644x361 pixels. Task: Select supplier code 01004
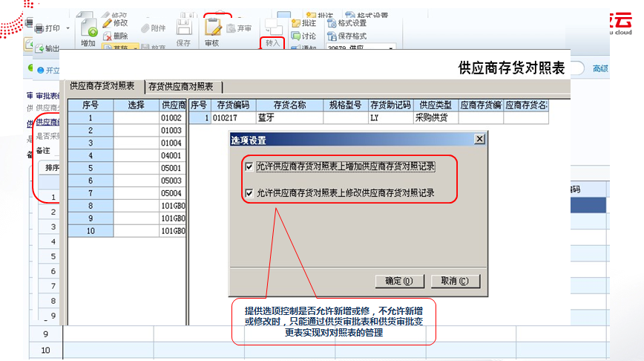coord(172,143)
